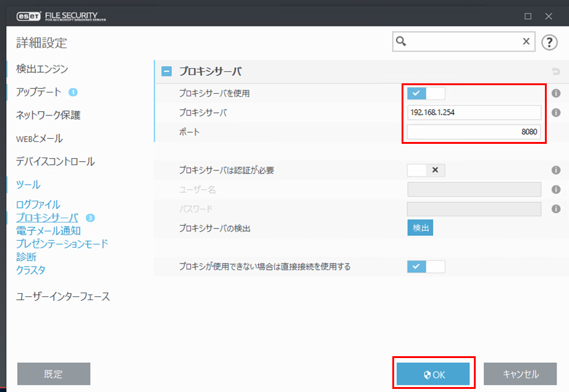
Task: Click info icon beside プロキシサーバは認証が必要
Action: [x=555, y=170]
